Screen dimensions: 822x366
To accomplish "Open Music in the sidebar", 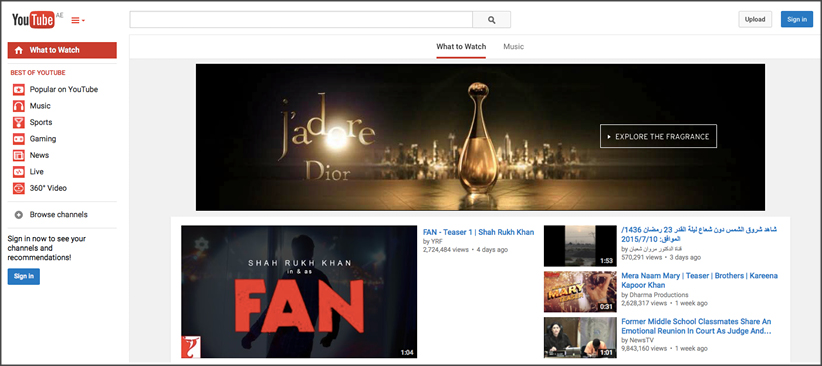I will (40, 106).
